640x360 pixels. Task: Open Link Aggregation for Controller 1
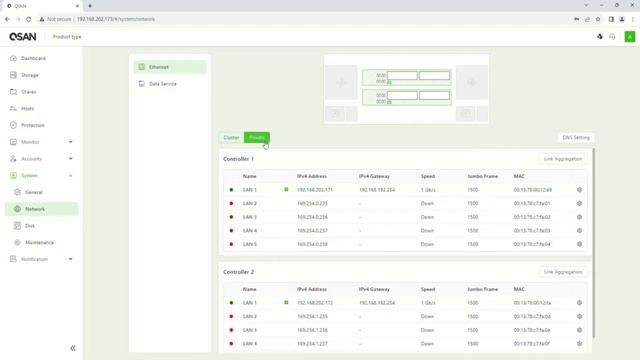click(563, 159)
